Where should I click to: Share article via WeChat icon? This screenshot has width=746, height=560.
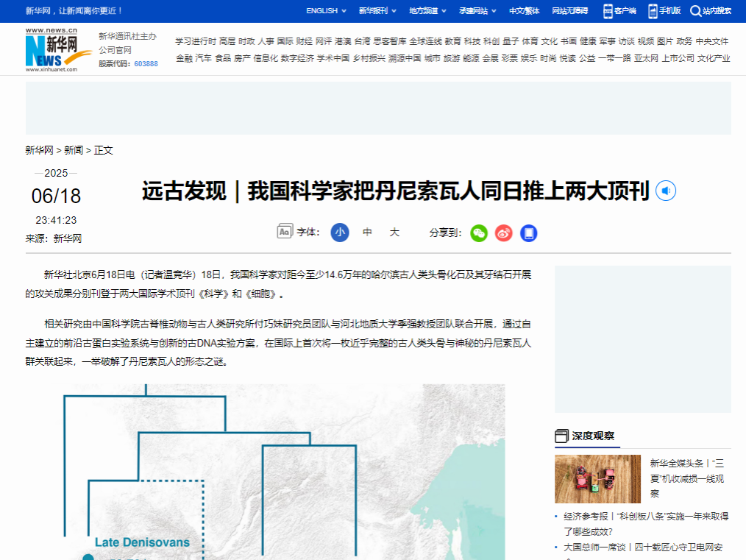click(479, 233)
